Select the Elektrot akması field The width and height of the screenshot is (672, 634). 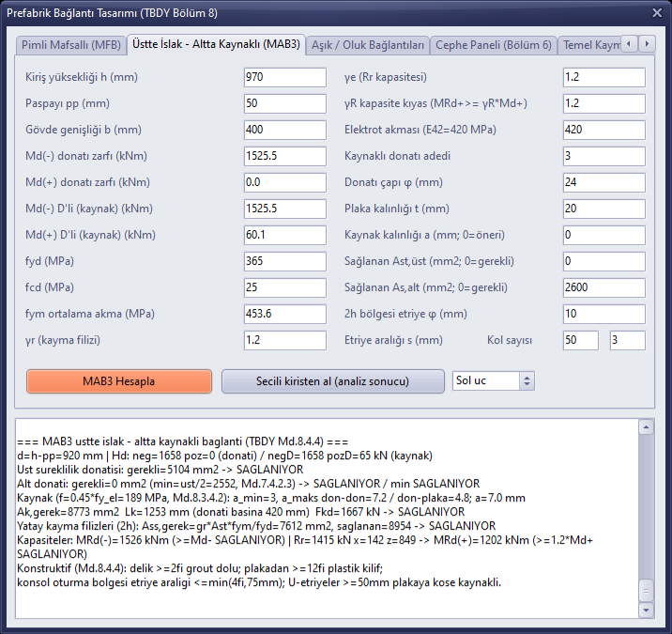(x=603, y=130)
